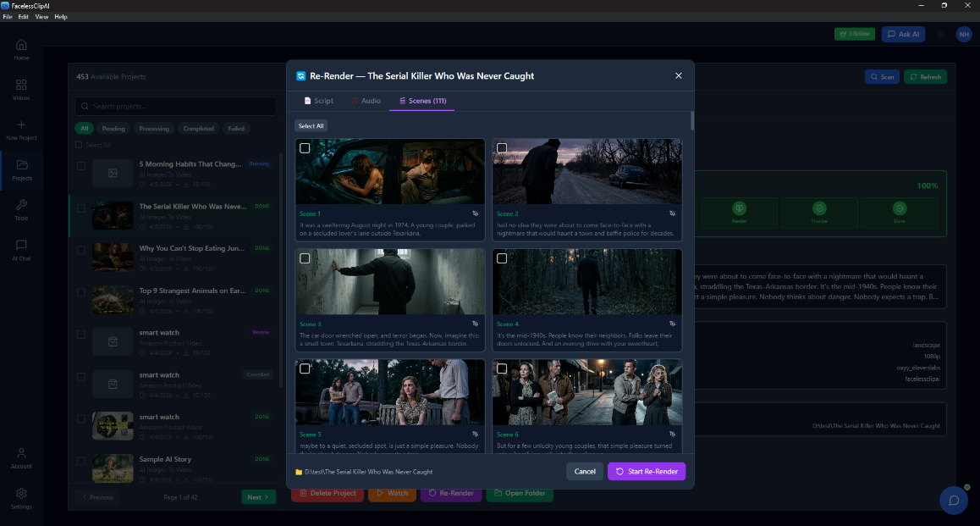This screenshot has width=980, height=526.
Task: Click the edit icon on Scene 1
Action: pyautogui.click(x=475, y=213)
